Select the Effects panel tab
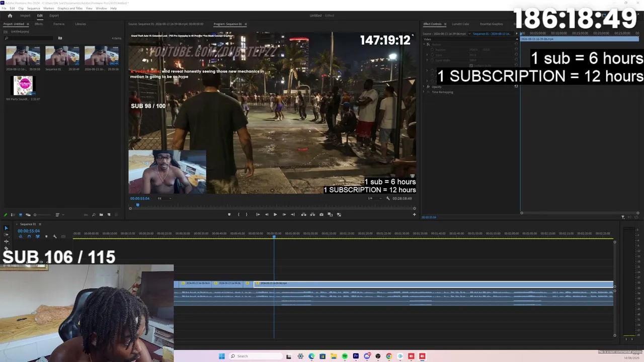 (x=39, y=24)
